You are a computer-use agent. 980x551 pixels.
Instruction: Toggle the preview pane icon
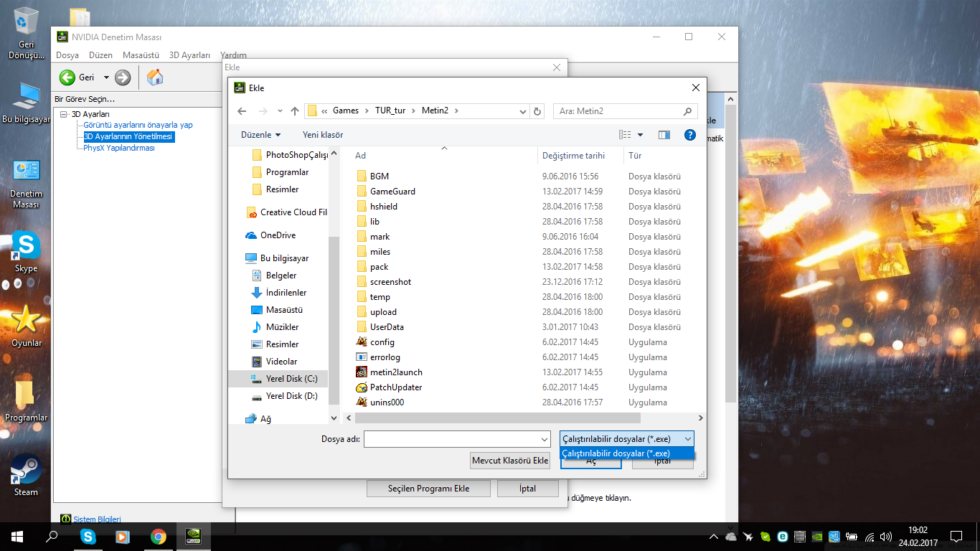tap(664, 135)
